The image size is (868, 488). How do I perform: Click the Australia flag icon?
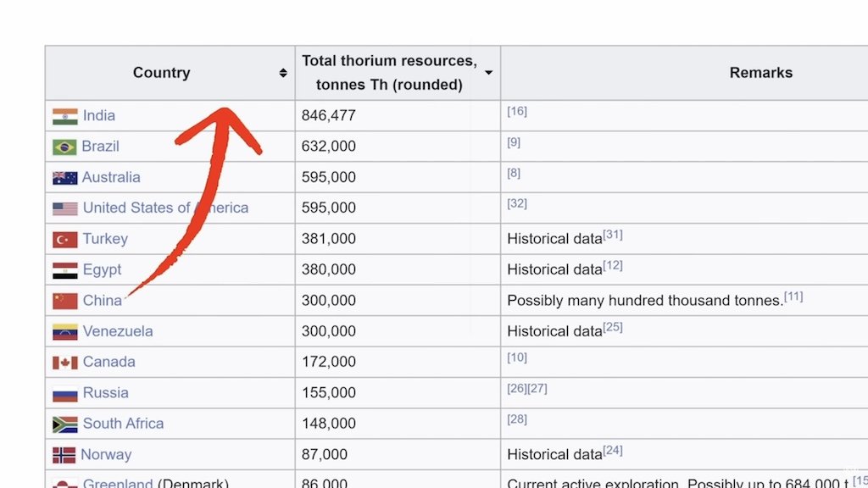tap(64, 178)
